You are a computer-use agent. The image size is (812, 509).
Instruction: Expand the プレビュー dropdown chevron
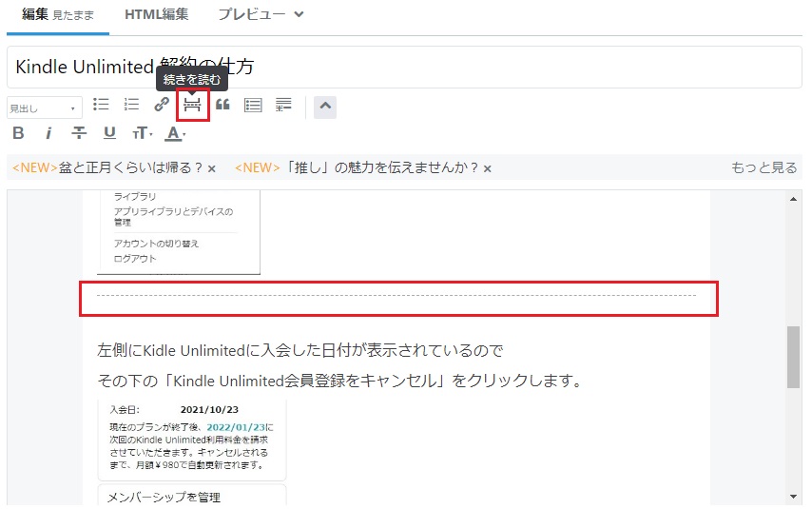tap(299, 14)
